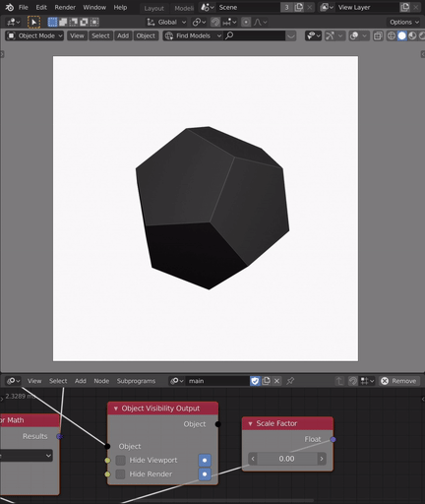Check the Hide Viewport checkbox

pos(120,461)
